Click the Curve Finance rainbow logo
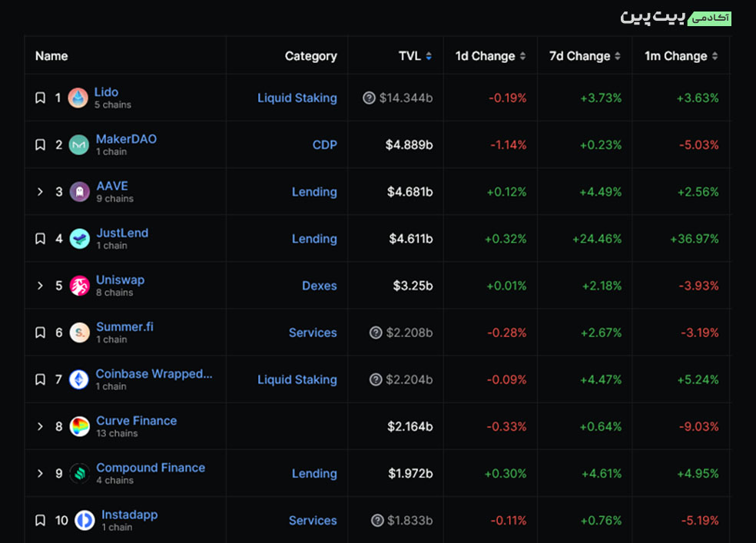756x543 pixels. point(80,426)
